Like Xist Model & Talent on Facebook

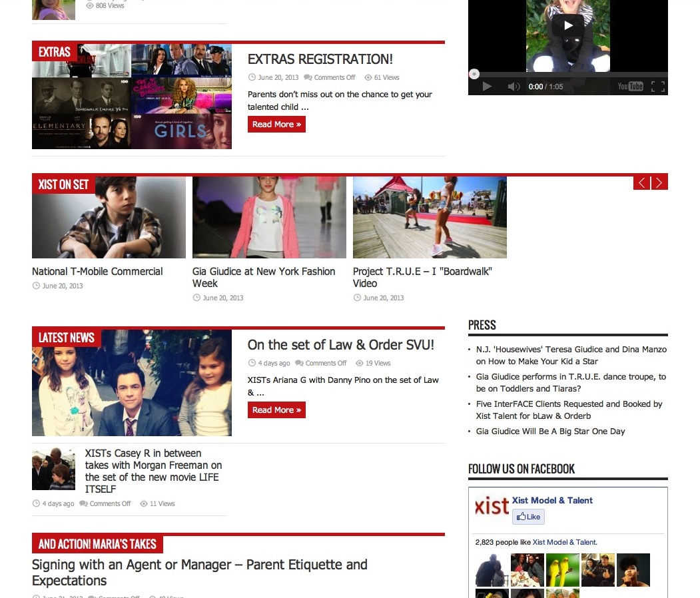tap(528, 517)
